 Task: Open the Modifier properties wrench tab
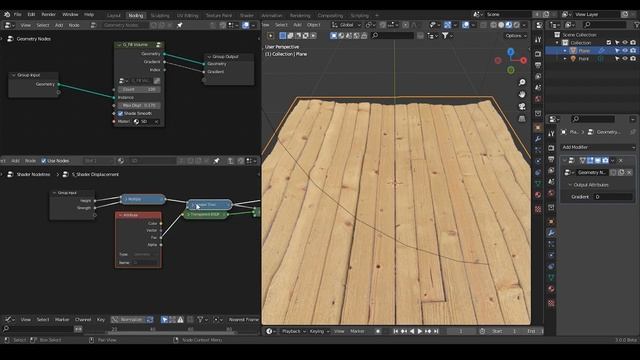click(551, 233)
